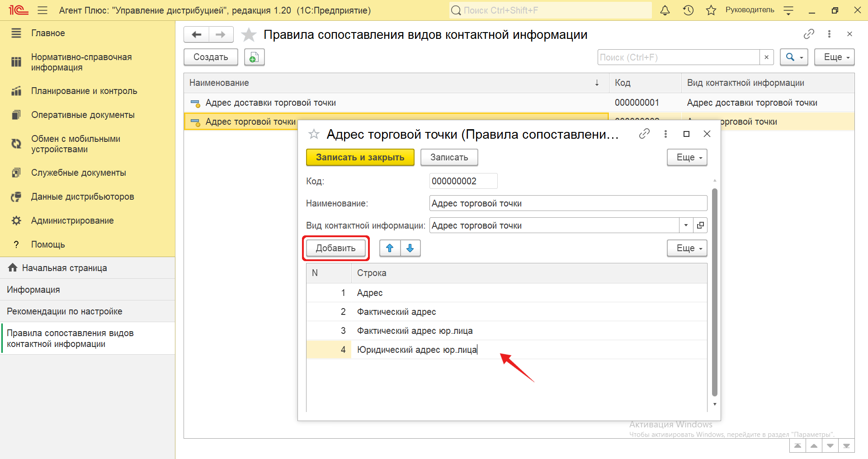Select table row Фактический адрес юр.лица

tap(506, 331)
